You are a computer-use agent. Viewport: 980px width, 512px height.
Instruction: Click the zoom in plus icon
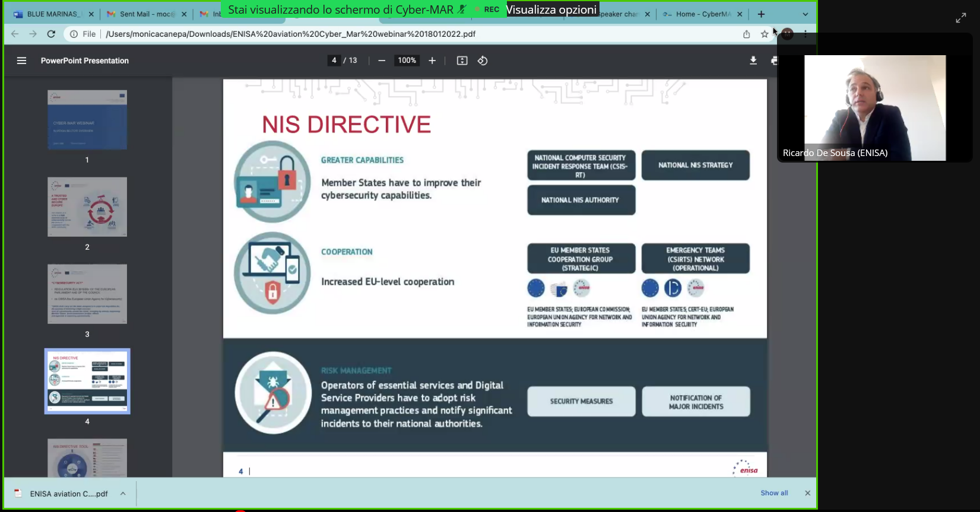click(432, 61)
